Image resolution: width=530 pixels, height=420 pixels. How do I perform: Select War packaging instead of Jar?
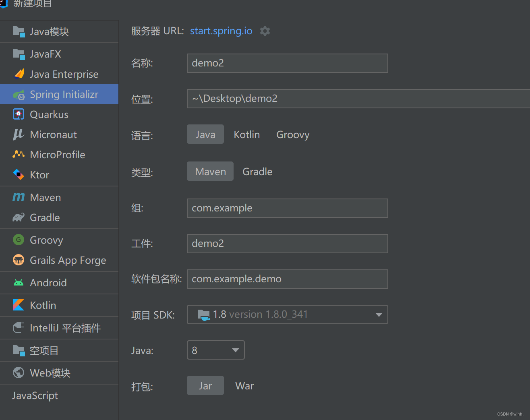[244, 385]
